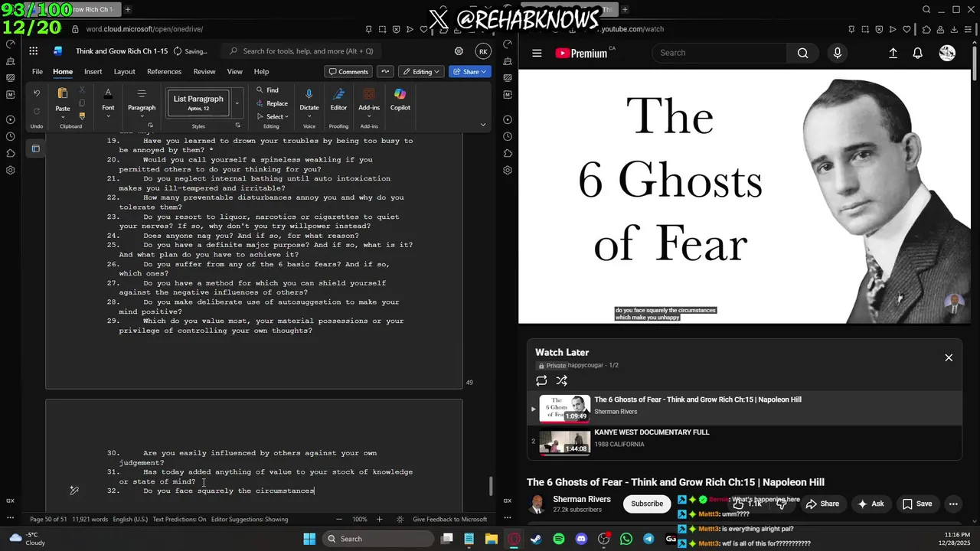The image size is (980, 551).
Task: Click the YouTube search magnifier button
Action: [802, 53]
